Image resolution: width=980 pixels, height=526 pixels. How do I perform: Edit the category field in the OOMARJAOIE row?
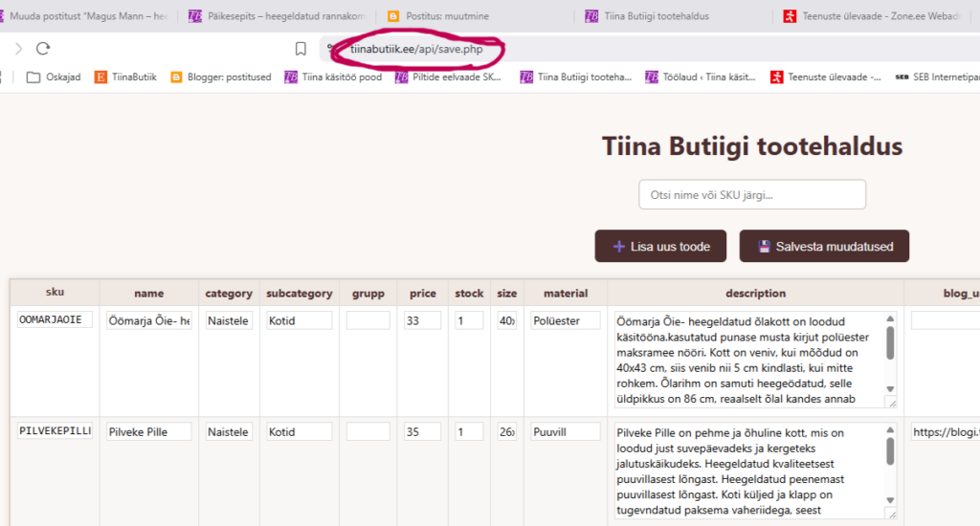pos(229,320)
